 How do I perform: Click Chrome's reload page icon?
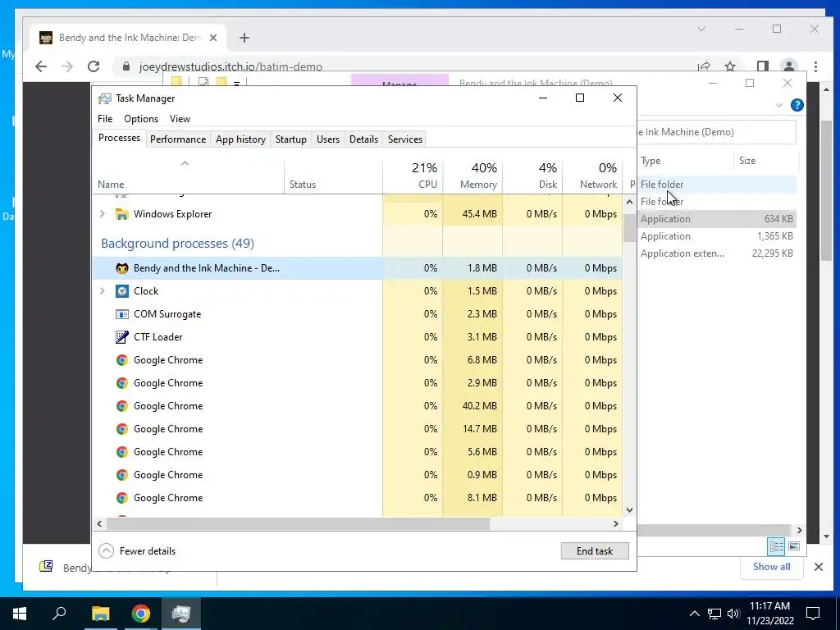click(94, 66)
